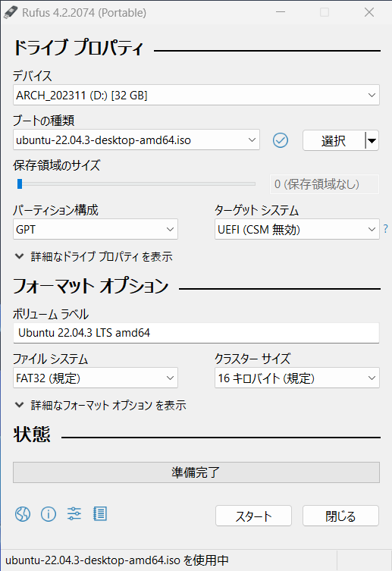Screen dimensions: 392x571
Task: Open the About information icon
Action: pos(49,514)
